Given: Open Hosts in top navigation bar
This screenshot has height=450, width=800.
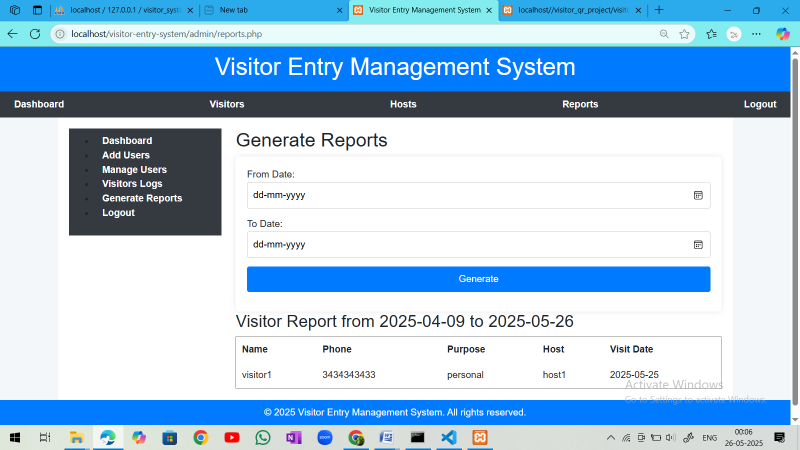Looking at the screenshot, I should click(404, 104).
